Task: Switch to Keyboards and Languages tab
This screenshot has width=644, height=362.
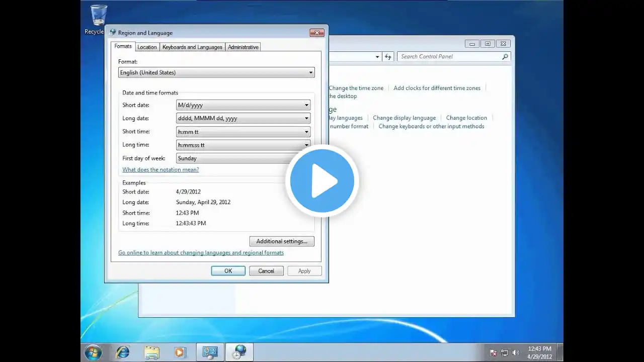Action: (192, 47)
